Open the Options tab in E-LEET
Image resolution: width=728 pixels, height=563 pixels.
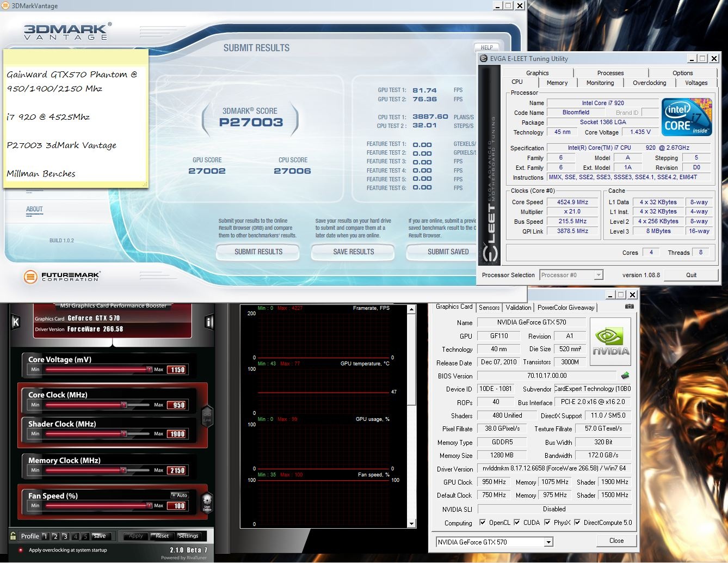pyautogui.click(x=682, y=73)
